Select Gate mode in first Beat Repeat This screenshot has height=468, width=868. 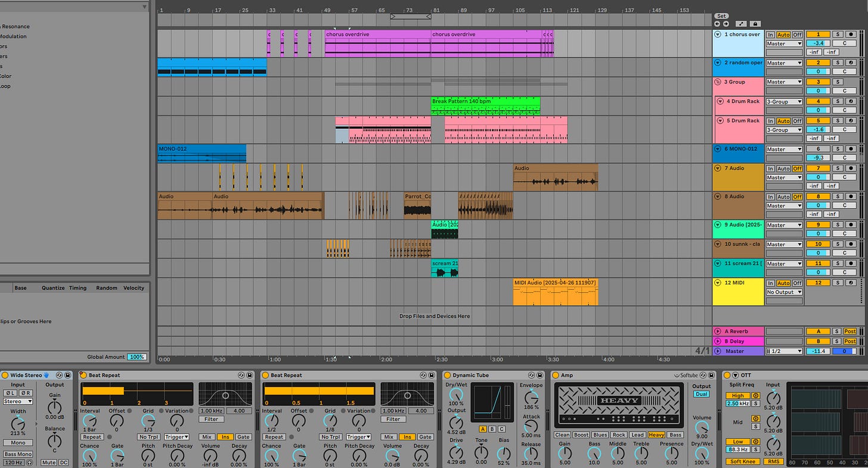(x=243, y=437)
